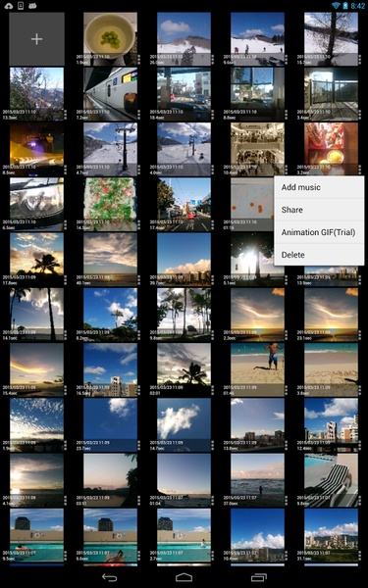Open the person standing in sea thumbnail

tap(257, 480)
